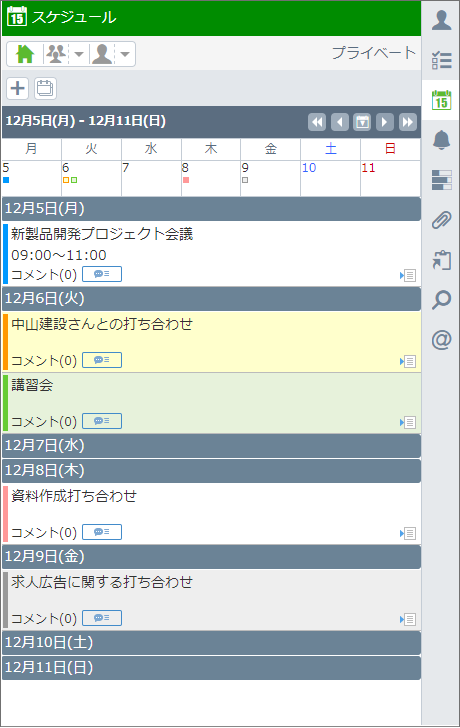Click the calendar view icon beside plus
This screenshot has height=728, width=460.
45,88
